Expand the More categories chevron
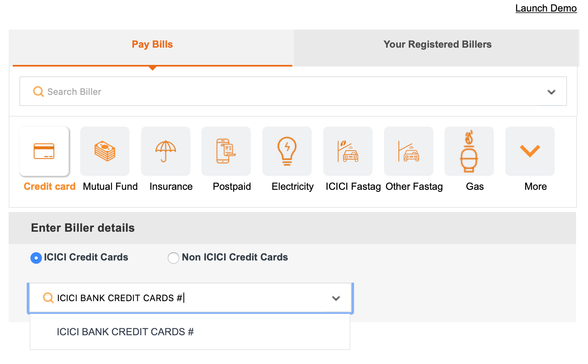The height and width of the screenshot is (364, 588). (530, 151)
